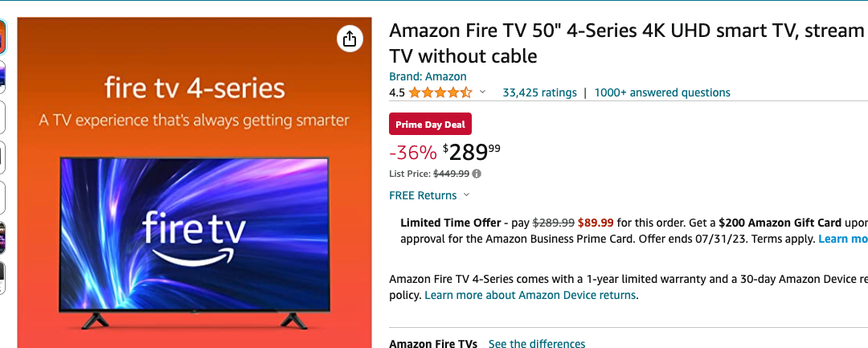Select the sixth product image thumbnail

pyautogui.click(x=2, y=237)
